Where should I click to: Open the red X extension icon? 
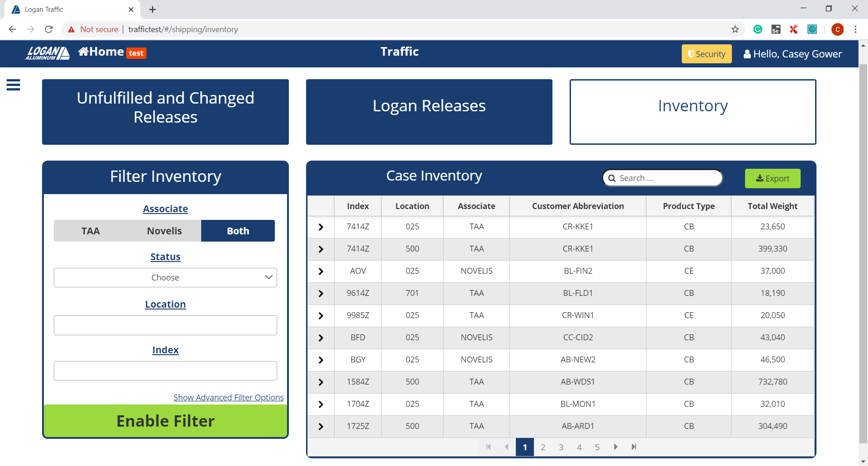(794, 29)
